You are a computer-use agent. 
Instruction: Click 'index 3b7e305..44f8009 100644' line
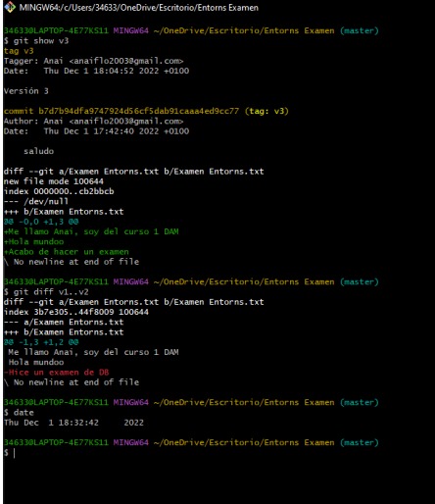pyautogui.click(x=76, y=312)
